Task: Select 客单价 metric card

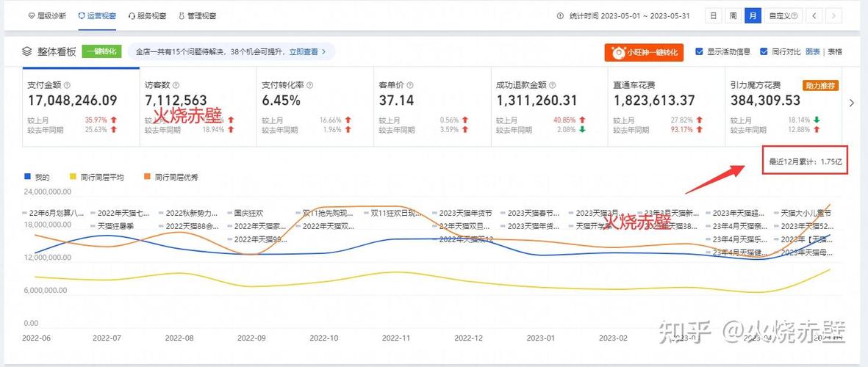Action: (432, 107)
